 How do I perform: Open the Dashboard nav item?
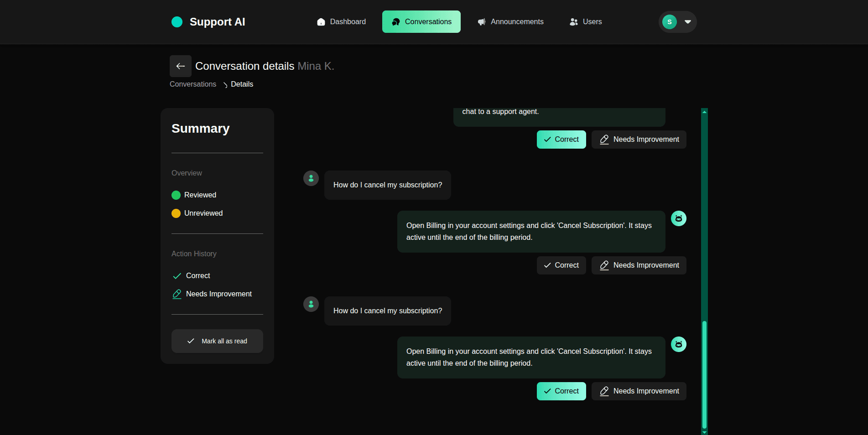(341, 22)
